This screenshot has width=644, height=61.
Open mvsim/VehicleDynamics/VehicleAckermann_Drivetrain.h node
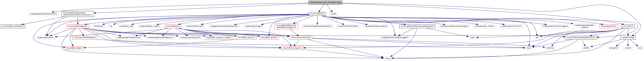coord(78,14)
